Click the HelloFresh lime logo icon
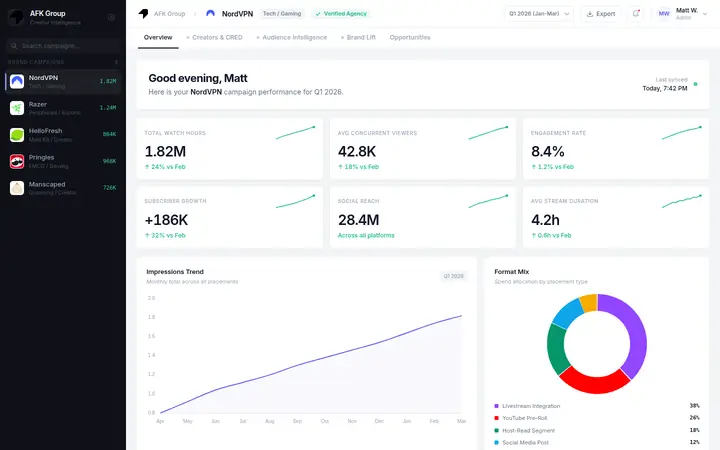The width and height of the screenshot is (720, 450). 17,135
